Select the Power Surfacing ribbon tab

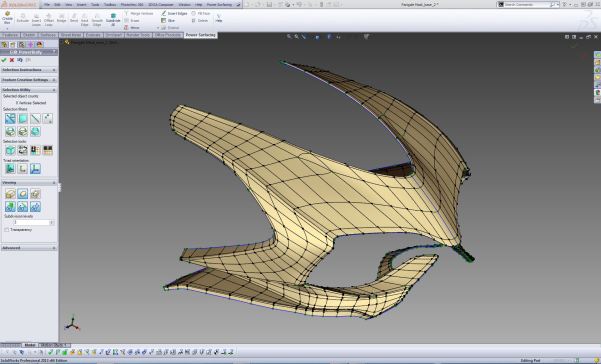click(x=200, y=35)
